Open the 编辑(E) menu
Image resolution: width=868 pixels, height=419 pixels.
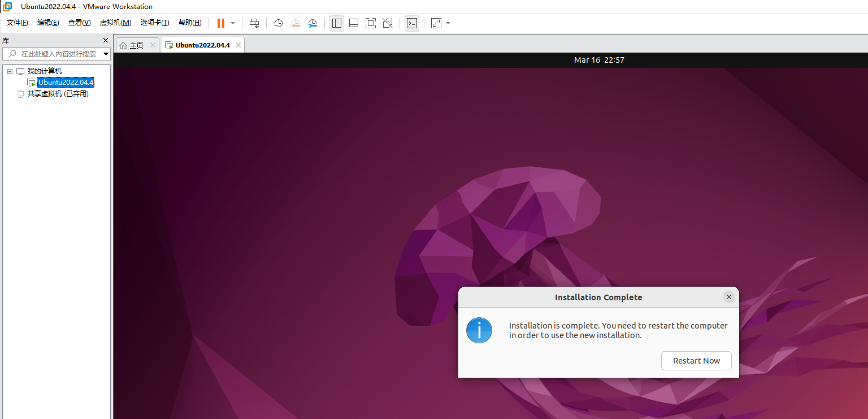(48, 23)
